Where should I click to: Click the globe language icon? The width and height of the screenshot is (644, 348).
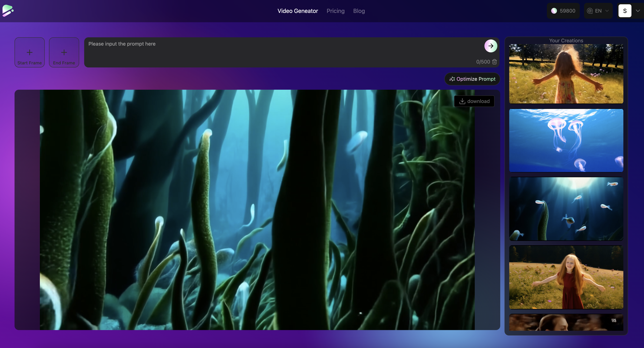590,11
